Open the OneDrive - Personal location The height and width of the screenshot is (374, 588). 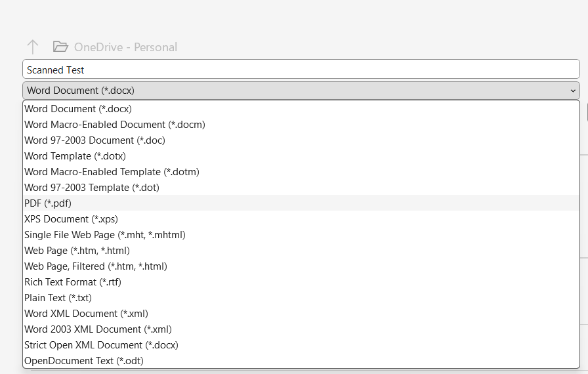coord(125,47)
